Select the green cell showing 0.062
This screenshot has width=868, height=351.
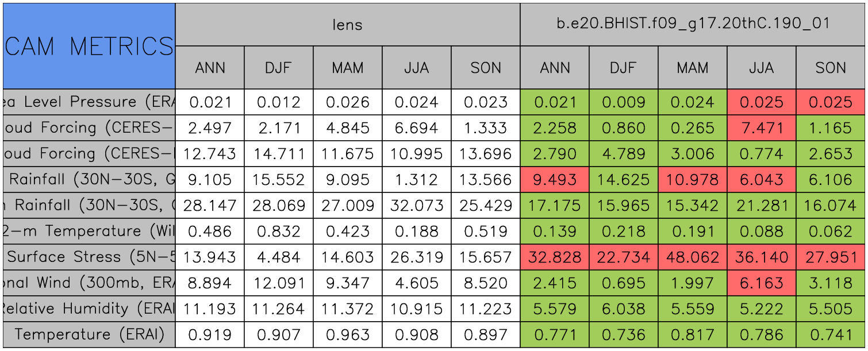click(831, 231)
